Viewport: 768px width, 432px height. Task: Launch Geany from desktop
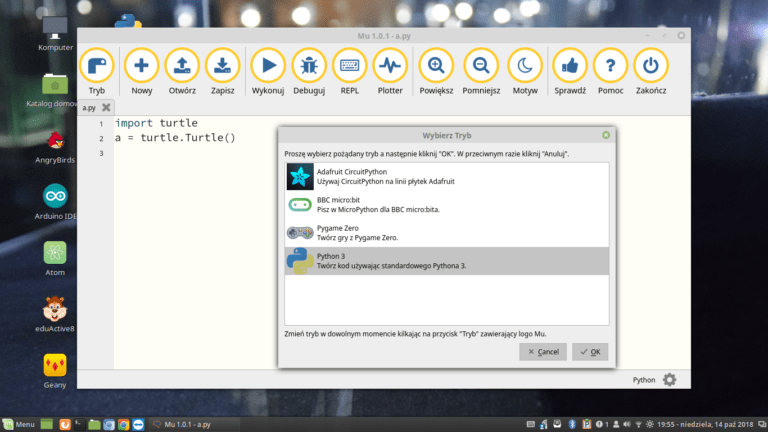(55, 371)
